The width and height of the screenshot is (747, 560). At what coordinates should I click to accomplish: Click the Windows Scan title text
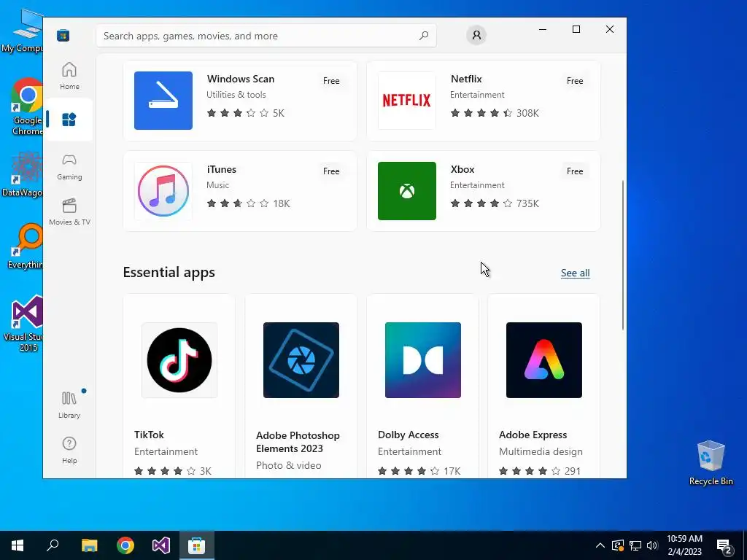click(241, 79)
